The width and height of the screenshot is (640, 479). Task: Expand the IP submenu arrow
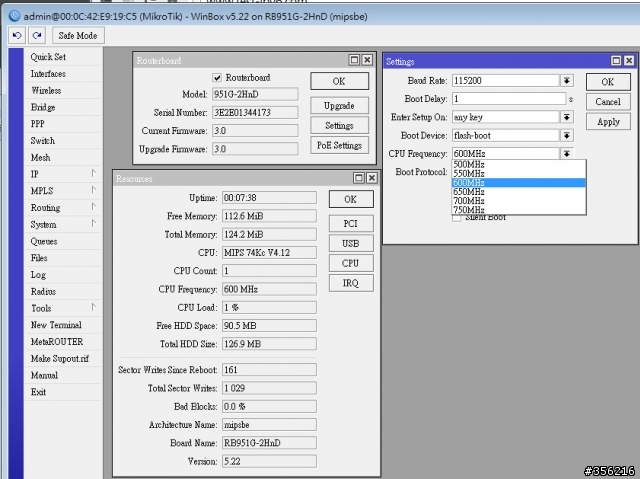click(93, 173)
